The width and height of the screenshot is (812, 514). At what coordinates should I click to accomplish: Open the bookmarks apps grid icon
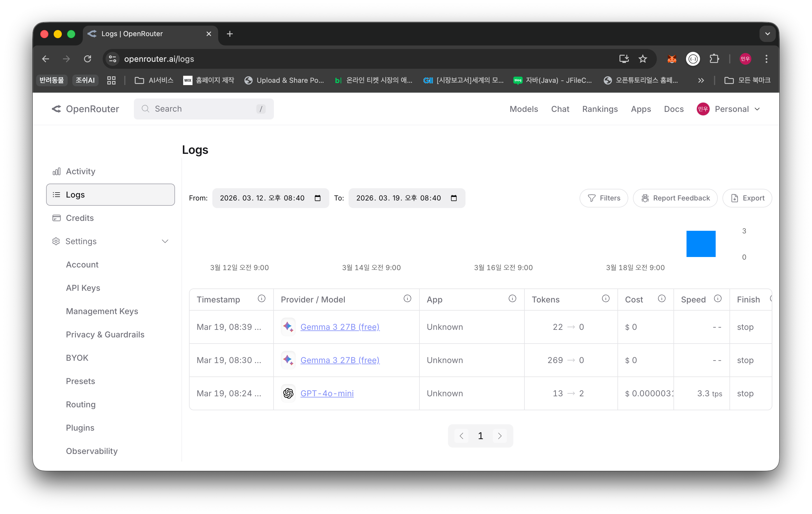(111, 80)
